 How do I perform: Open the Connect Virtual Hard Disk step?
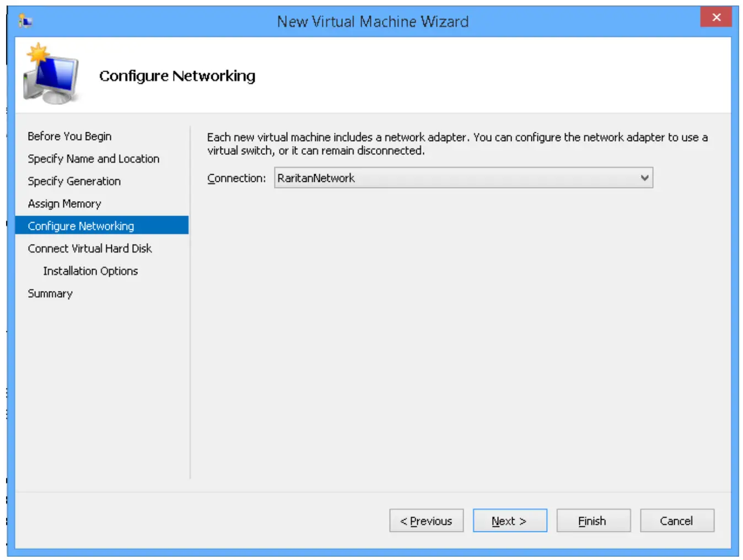(x=90, y=249)
